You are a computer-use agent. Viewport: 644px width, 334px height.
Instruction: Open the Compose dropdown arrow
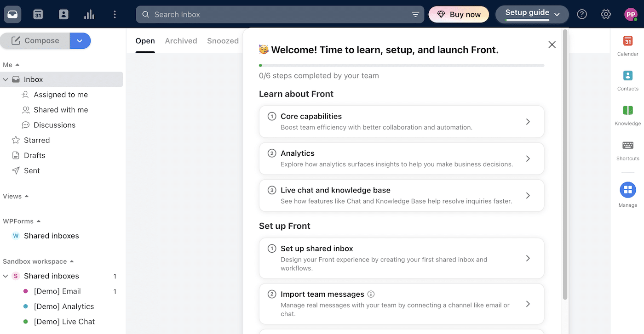point(80,41)
